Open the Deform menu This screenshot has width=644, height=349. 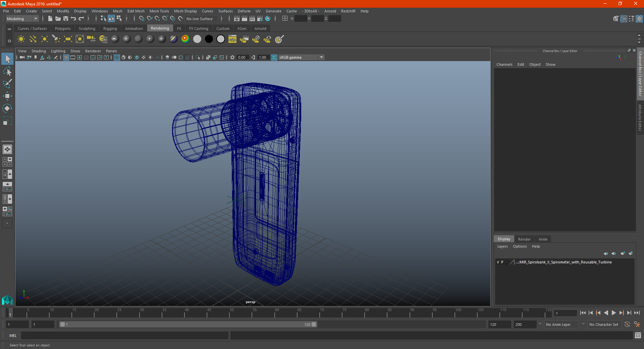pyautogui.click(x=244, y=11)
